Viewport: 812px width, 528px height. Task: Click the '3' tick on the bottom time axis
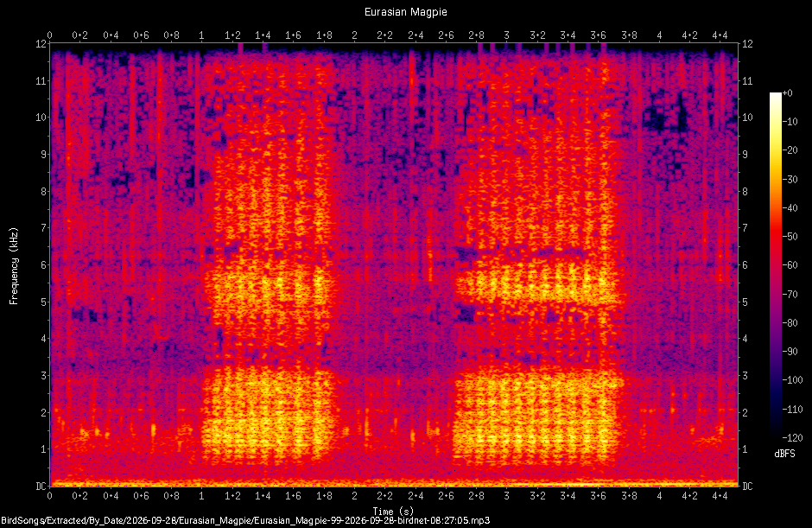coord(506,496)
